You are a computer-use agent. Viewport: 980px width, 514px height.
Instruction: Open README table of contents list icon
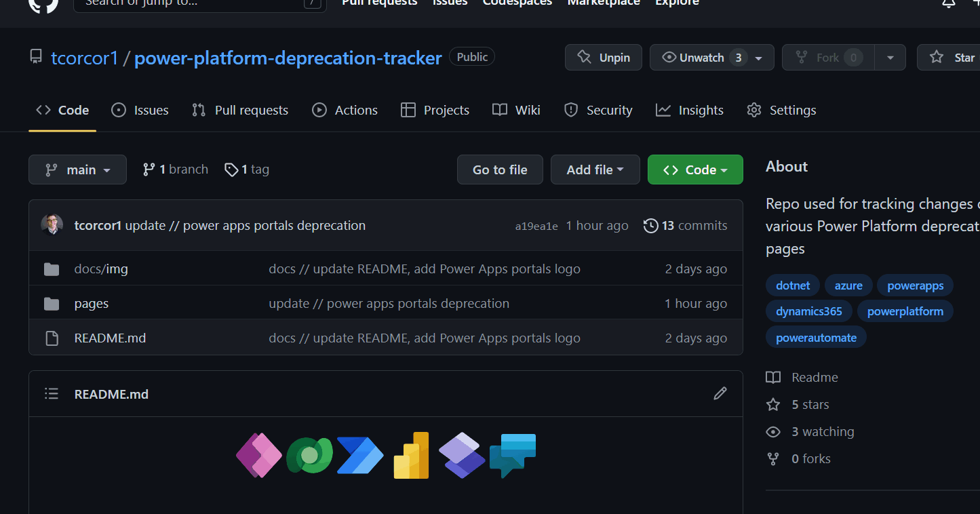pyautogui.click(x=52, y=394)
